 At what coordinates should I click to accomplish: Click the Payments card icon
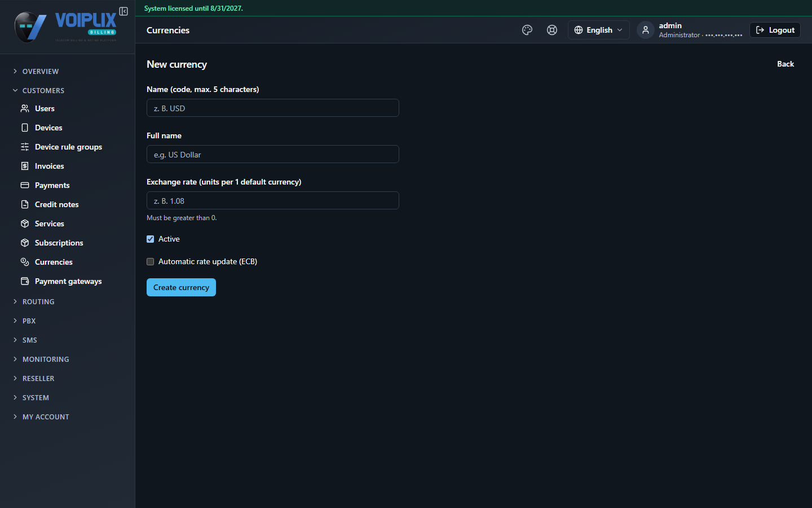coord(25,185)
